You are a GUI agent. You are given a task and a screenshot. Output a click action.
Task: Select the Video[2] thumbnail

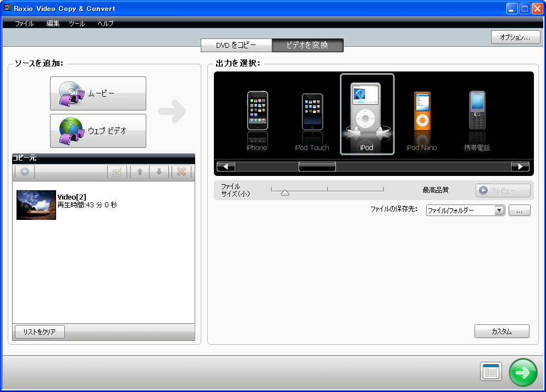(36, 205)
